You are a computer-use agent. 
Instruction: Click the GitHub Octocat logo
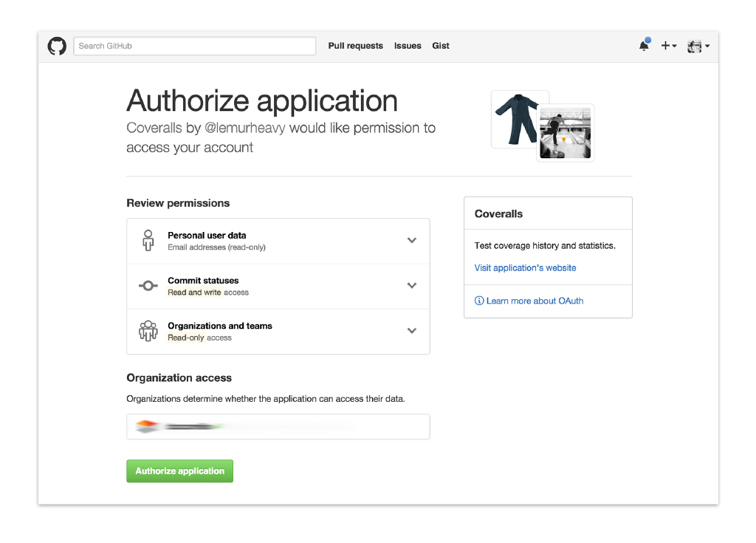coord(57,47)
